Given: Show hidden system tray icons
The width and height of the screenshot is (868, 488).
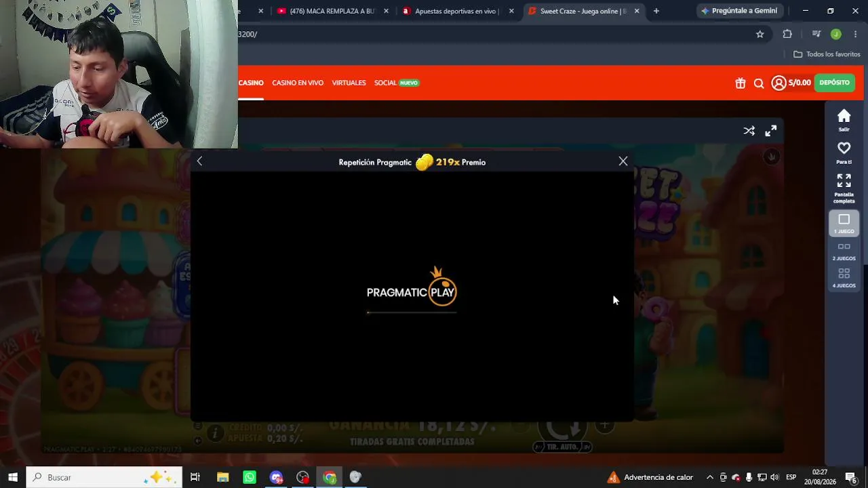Looking at the screenshot, I should click(710, 477).
